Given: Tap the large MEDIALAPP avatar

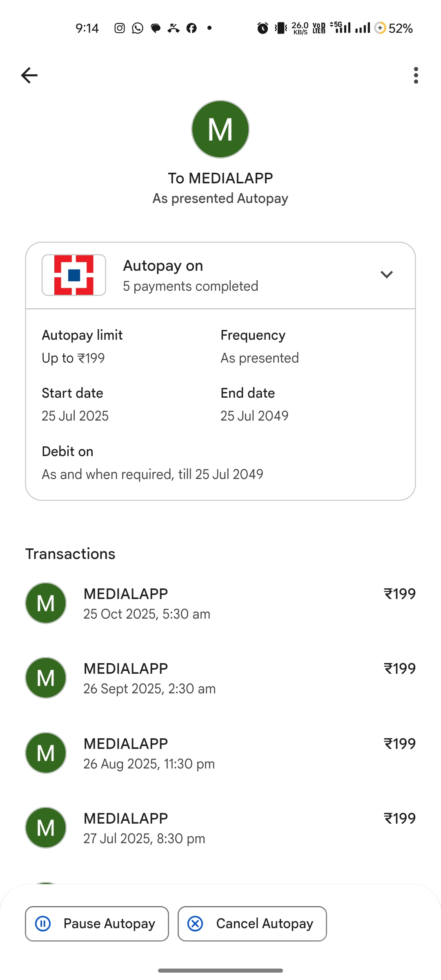Looking at the screenshot, I should (x=220, y=129).
